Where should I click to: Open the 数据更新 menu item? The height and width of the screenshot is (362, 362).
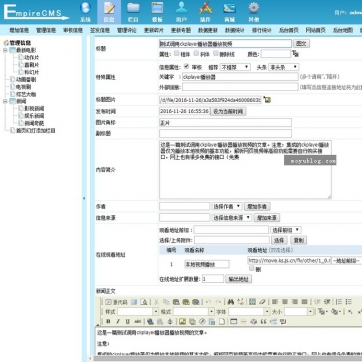click(x=208, y=30)
